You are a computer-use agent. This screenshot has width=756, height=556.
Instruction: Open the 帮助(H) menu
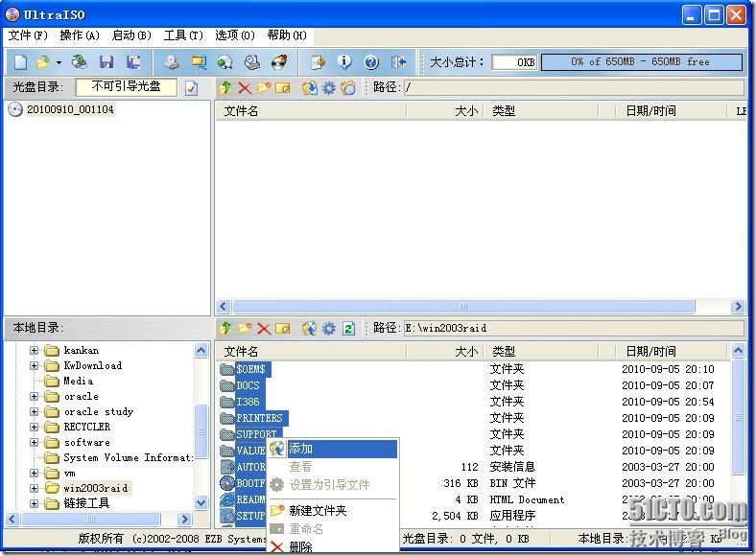[287, 35]
